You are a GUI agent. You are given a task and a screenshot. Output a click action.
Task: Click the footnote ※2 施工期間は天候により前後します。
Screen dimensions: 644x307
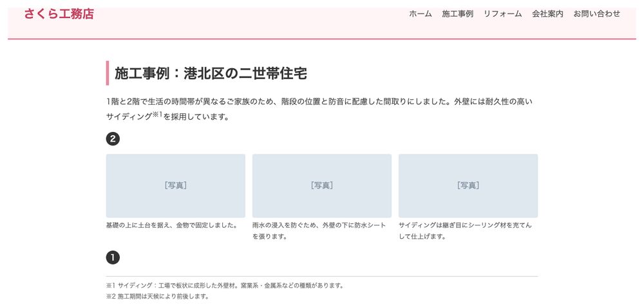click(158, 296)
